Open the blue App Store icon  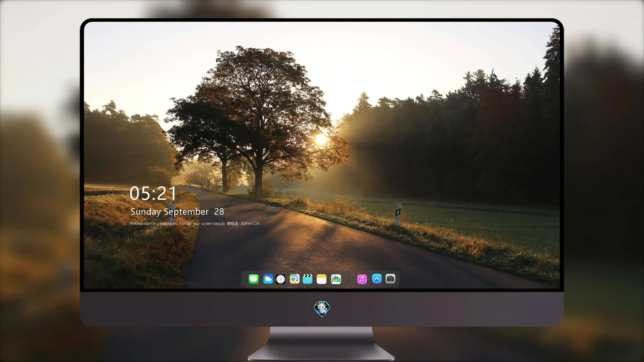click(x=377, y=279)
